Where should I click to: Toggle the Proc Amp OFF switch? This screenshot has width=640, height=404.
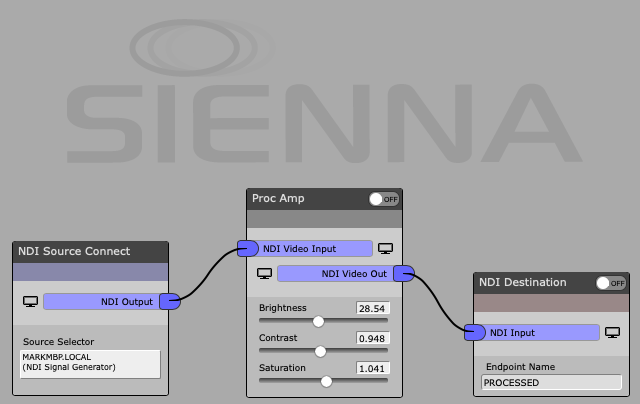[x=384, y=199]
